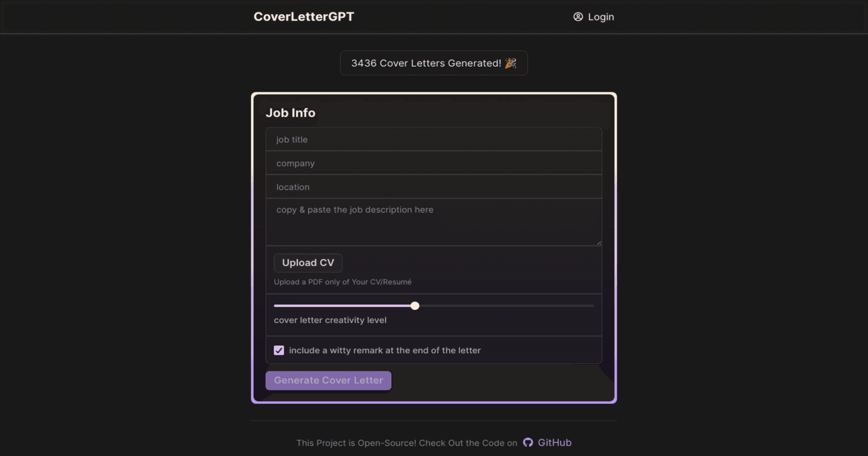Click the job description text area
The image size is (868, 456).
(x=433, y=223)
